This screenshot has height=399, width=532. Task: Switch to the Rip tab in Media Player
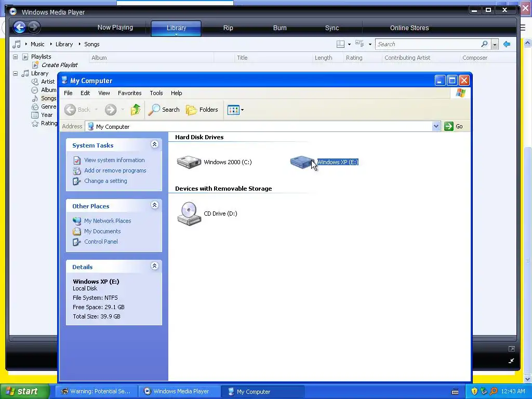(x=228, y=28)
